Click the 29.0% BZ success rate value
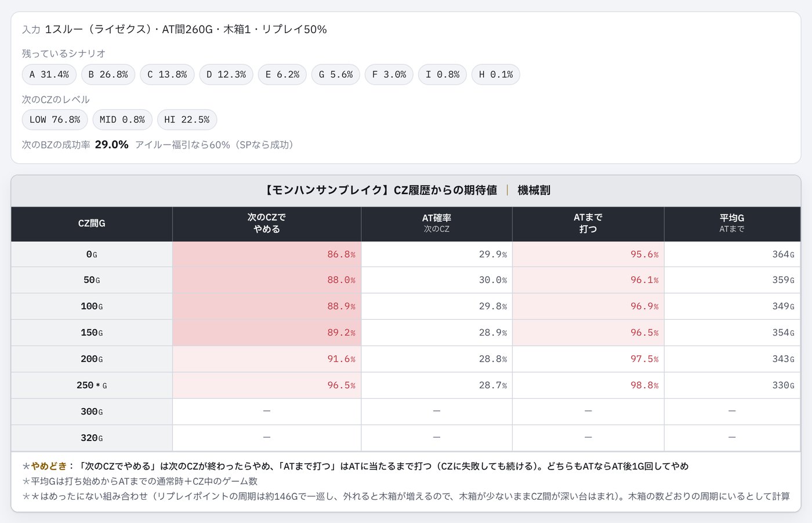 tap(111, 145)
